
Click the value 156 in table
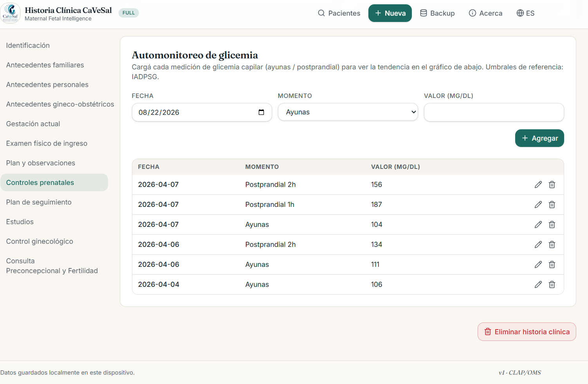(377, 185)
